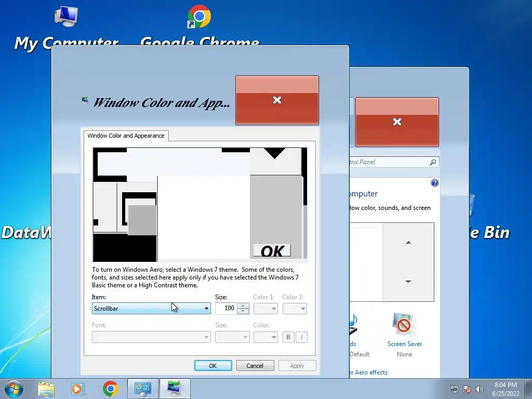The image size is (532, 399).
Task: Click the OK button inside the preview
Action: coord(272,251)
